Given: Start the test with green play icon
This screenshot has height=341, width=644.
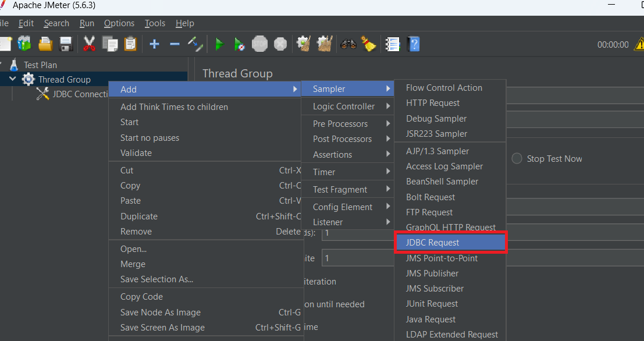Looking at the screenshot, I should 219,44.
